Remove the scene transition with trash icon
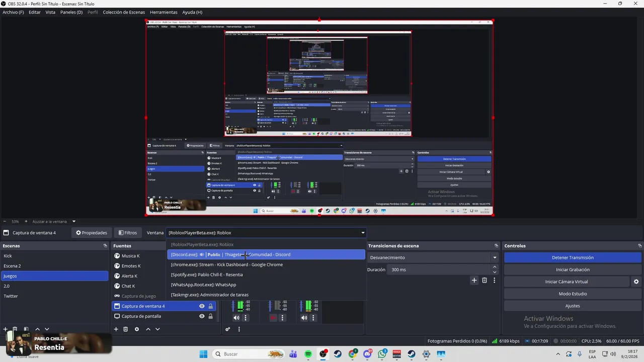644x362 pixels. [x=485, y=281]
